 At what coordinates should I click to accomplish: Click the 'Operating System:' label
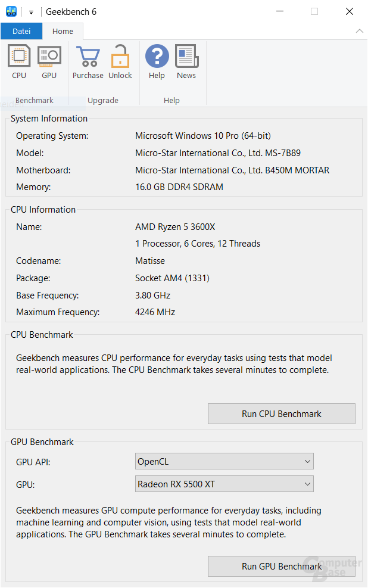pyautogui.click(x=52, y=136)
